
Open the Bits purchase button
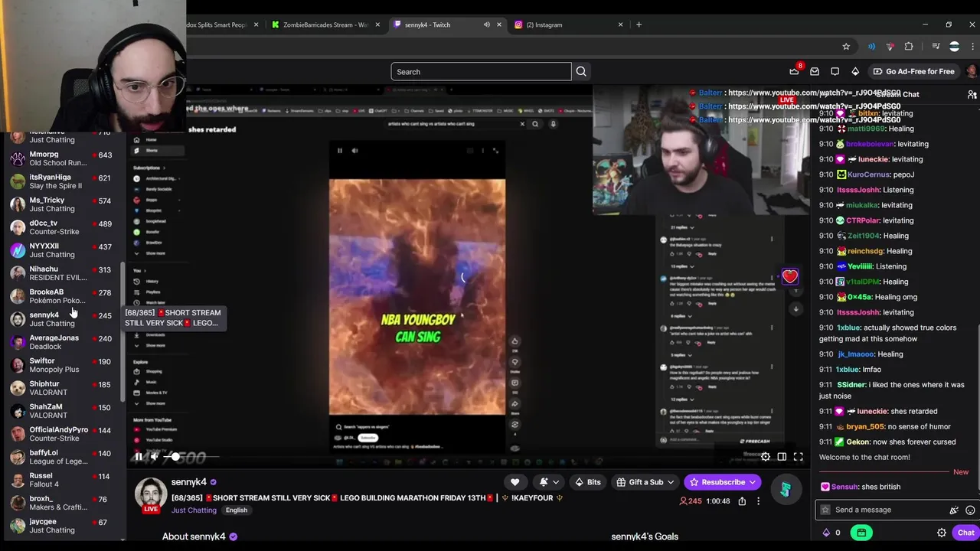pos(587,482)
